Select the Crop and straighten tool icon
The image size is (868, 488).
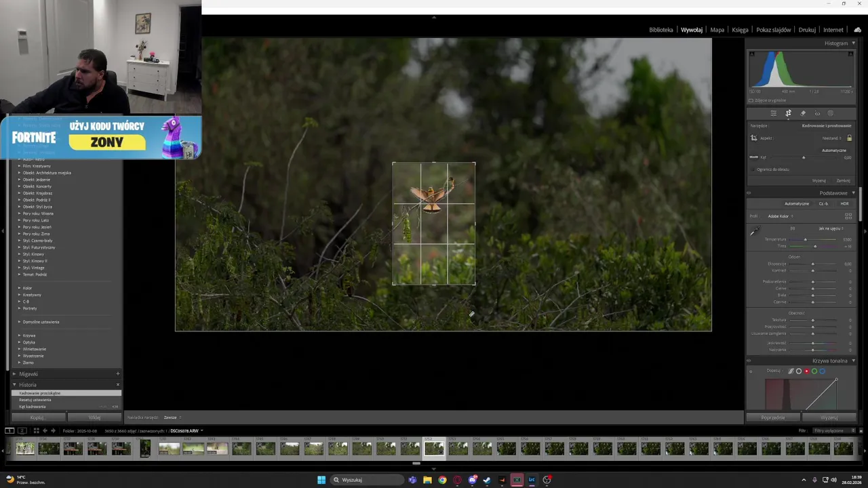pyautogui.click(x=788, y=113)
